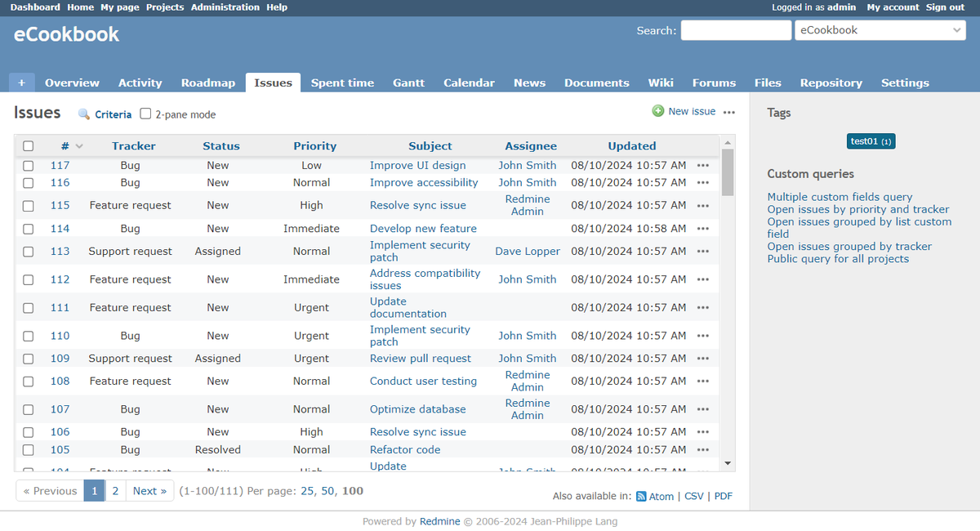This screenshot has width=980, height=531.
Task: Click the test01 tag badge
Action: [x=871, y=141]
